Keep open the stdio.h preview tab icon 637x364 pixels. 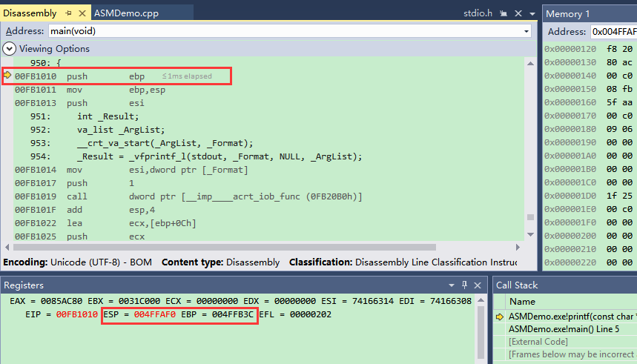(504, 13)
